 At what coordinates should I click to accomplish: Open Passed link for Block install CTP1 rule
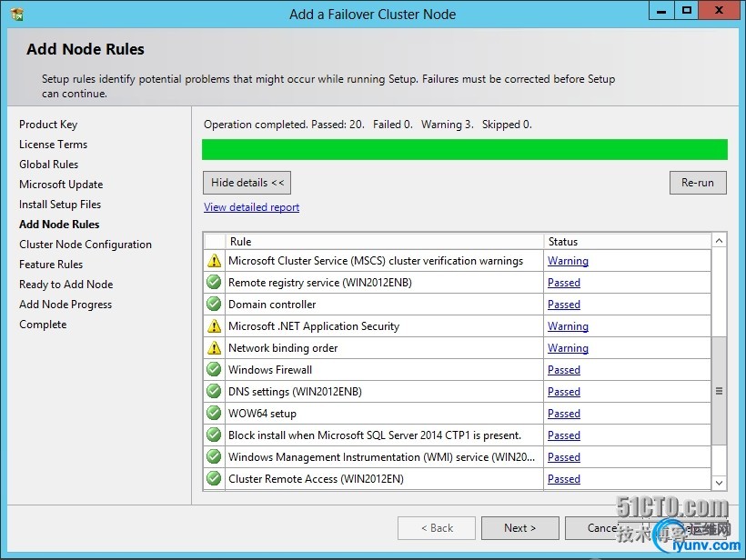click(x=564, y=435)
